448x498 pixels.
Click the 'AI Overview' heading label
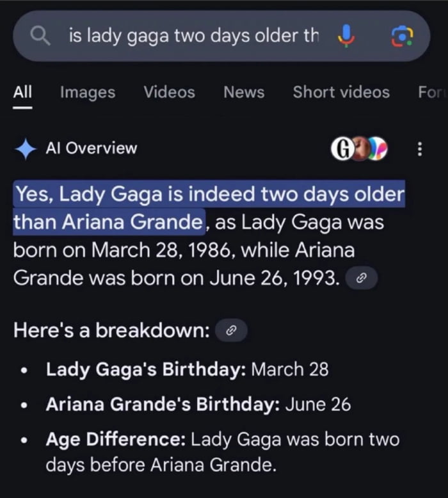point(91,149)
